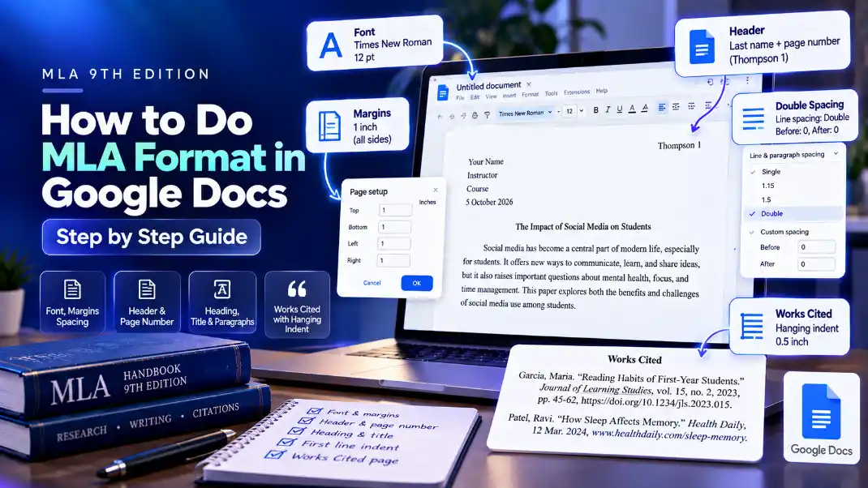Click the Your Name line in document
Image resolution: width=868 pixels, height=488 pixels.
coord(486,161)
